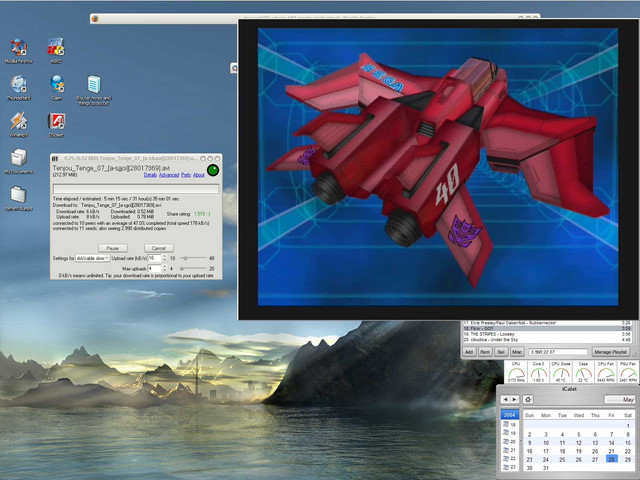Select week 21 in the iCalet sidebar
Viewport: 640px width, 480px height.
(510, 450)
